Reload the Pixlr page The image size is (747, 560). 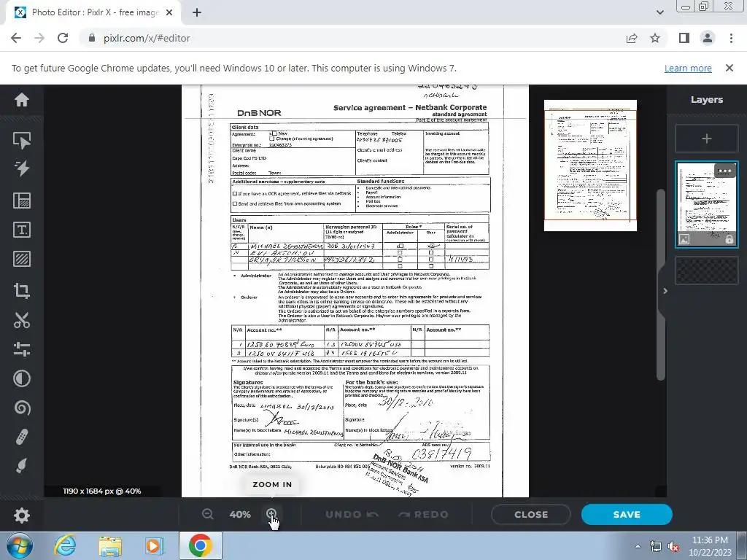tap(63, 38)
